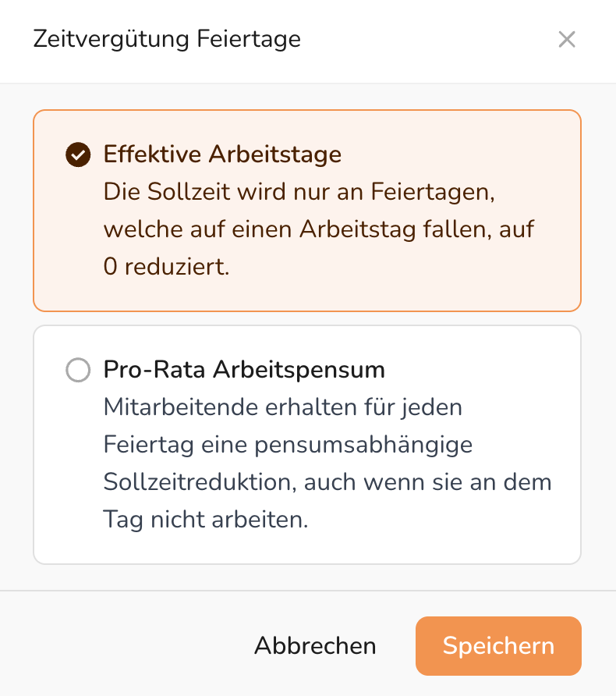The height and width of the screenshot is (696, 616).
Task: Click the "Effektive Arbeitstage" heading label
Action: tap(222, 154)
